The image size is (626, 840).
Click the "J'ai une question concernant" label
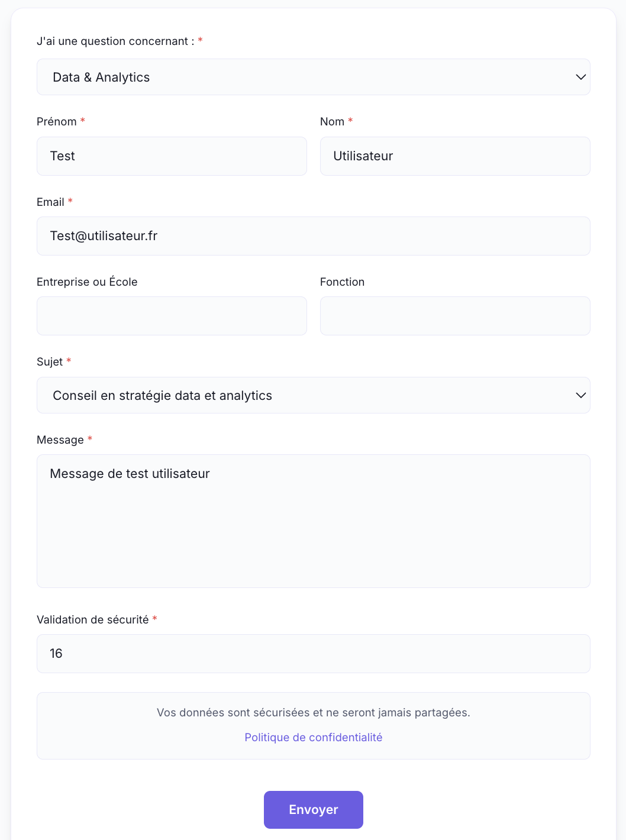click(x=115, y=41)
